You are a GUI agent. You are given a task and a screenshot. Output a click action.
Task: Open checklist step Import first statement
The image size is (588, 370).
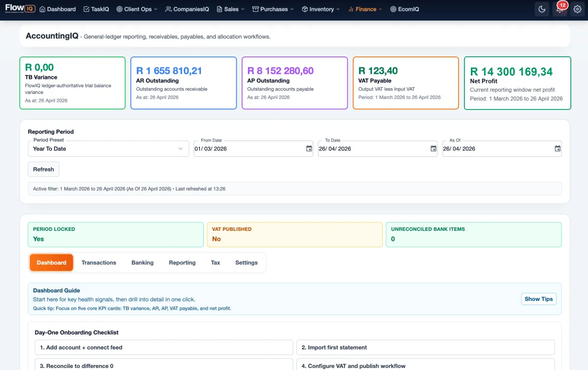tap(426, 347)
